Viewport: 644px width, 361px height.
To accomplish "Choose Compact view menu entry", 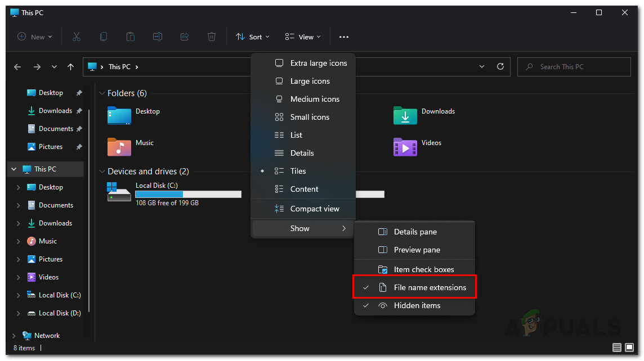I will [314, 209].
